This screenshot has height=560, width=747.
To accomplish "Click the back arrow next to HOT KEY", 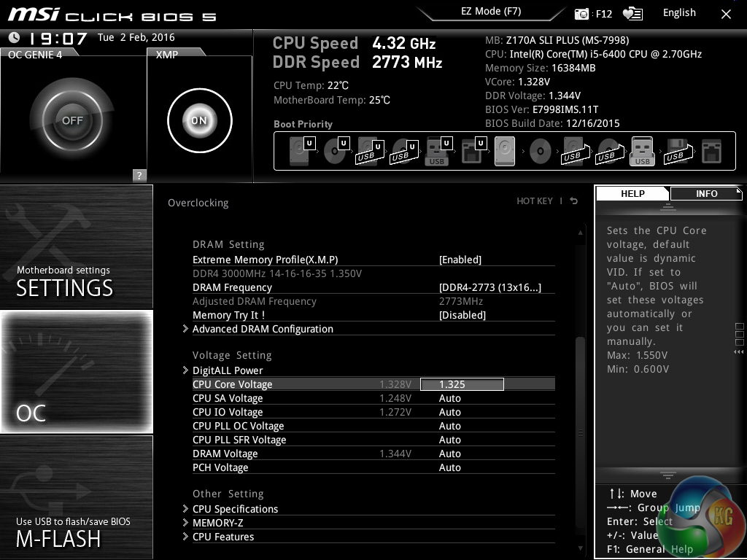I will pos(574,201).
